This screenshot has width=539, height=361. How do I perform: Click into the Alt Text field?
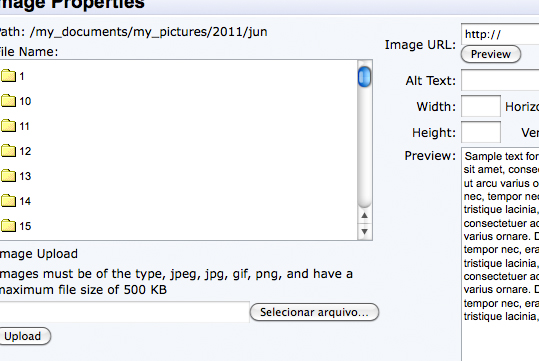pyautogui.click(x=500, y=80)
